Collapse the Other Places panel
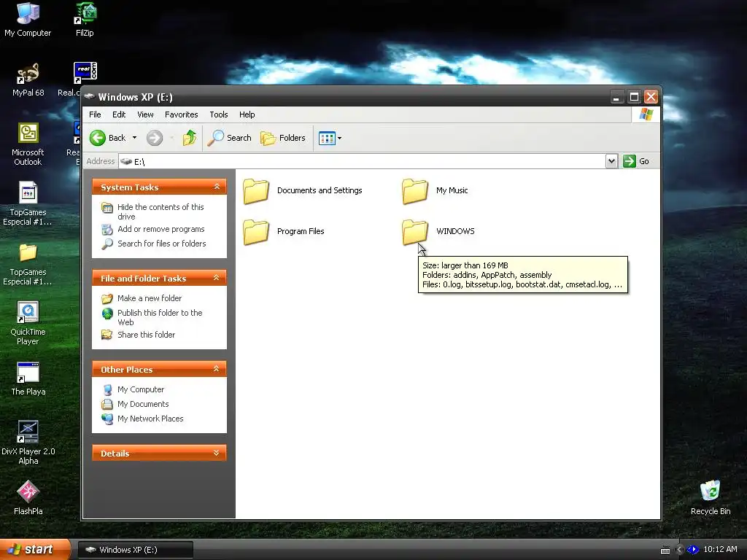 [x=217, y=369]
